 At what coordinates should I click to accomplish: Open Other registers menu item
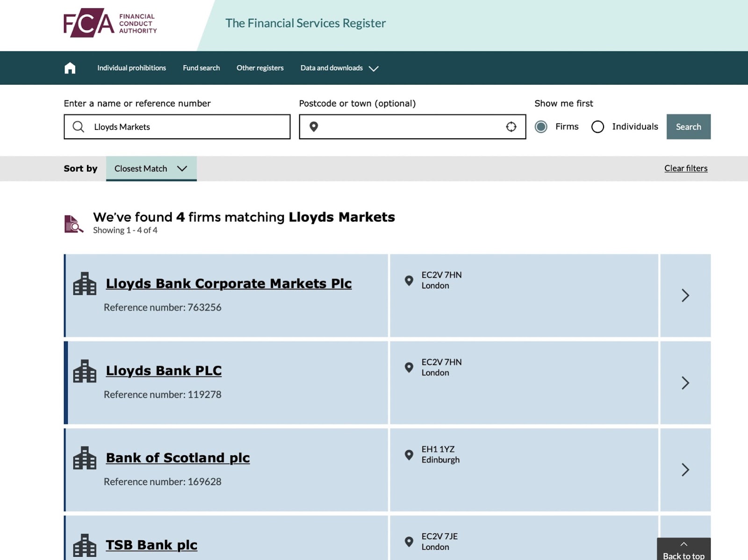[x=260, y=68]
